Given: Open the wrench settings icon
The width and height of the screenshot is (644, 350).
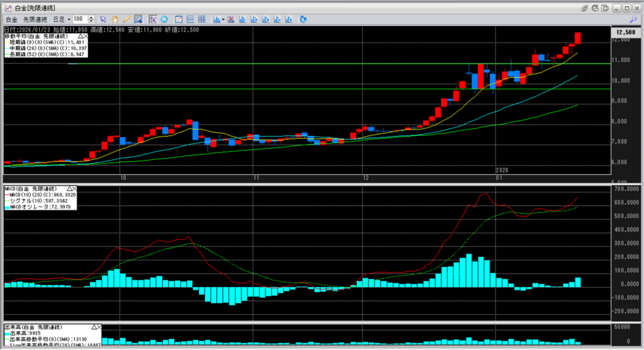Looking at the screenshot, I should [633, 20].
